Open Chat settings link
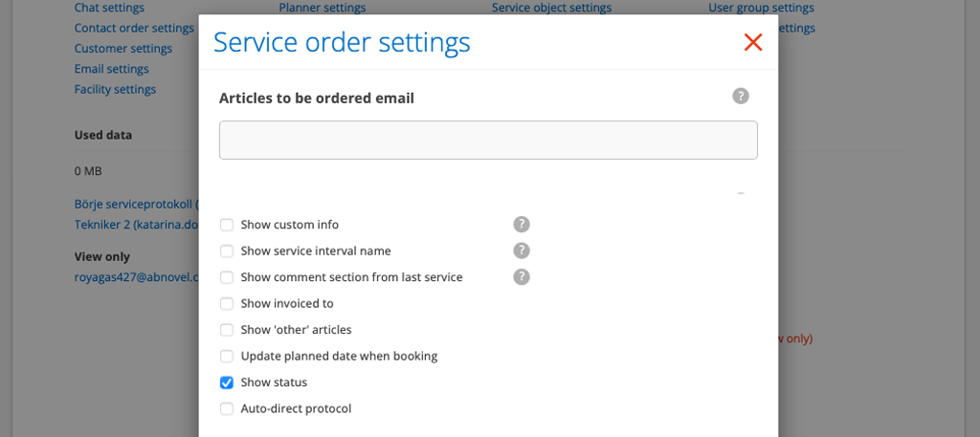This screenshot has height=437, width=980. (x=109, y=8)
